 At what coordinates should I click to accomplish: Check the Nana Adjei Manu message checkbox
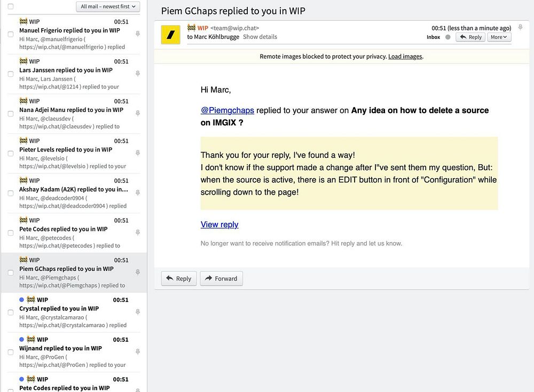(x=11, y=114)
